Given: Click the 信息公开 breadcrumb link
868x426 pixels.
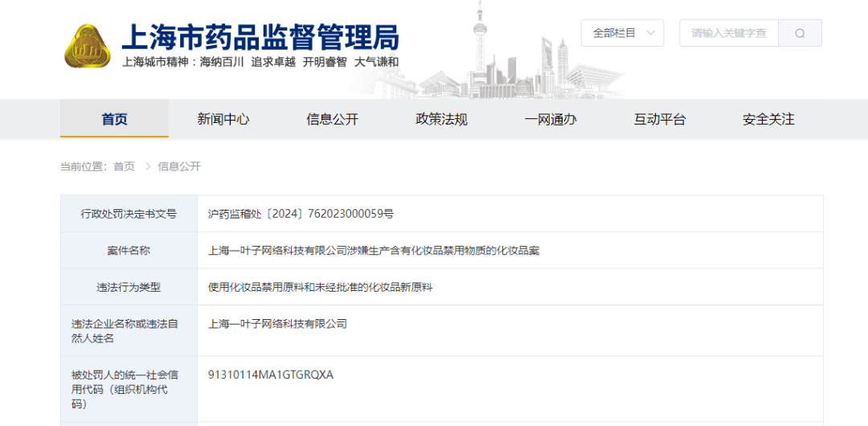Looking at the screenshot, I should point(179,166).
